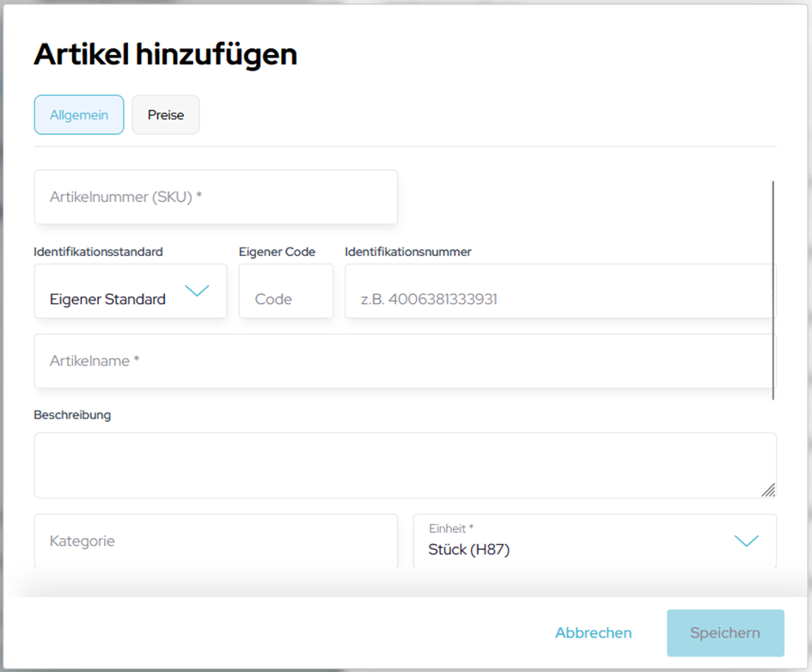Click the Beschreibung label
Viewport: 812px width, 672px height.
(72, 415)
